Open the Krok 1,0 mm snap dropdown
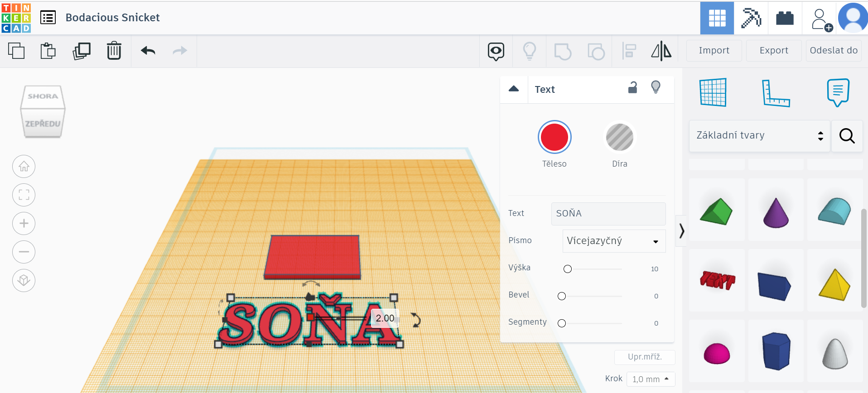 point(651,379)
